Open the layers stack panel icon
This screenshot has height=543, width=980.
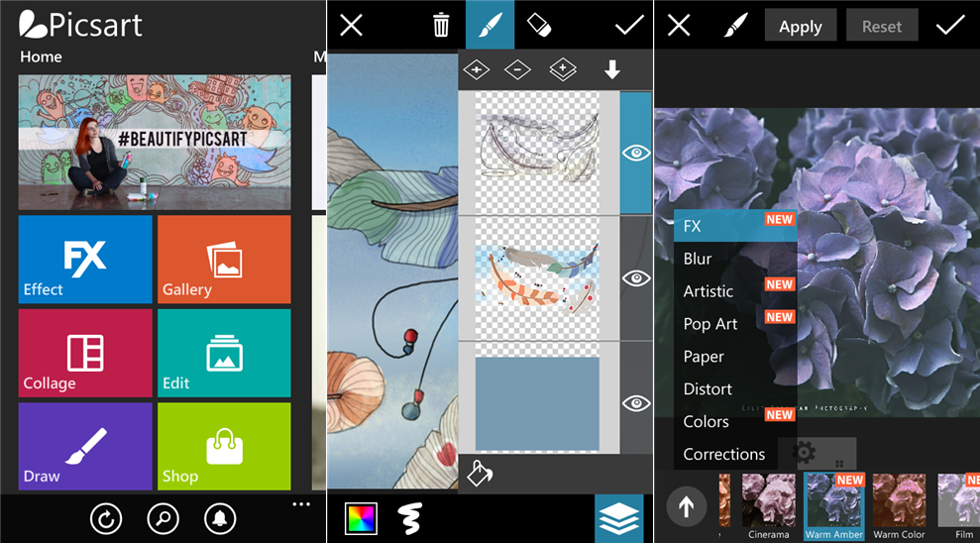pos(618,517)
